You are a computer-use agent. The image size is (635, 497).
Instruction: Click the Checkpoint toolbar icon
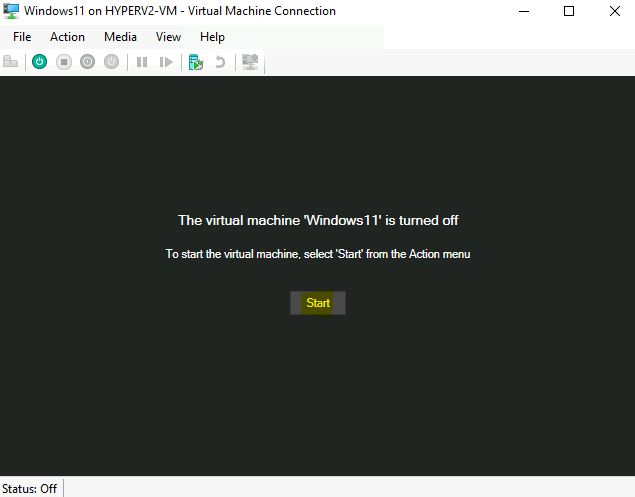coord(196,62)
